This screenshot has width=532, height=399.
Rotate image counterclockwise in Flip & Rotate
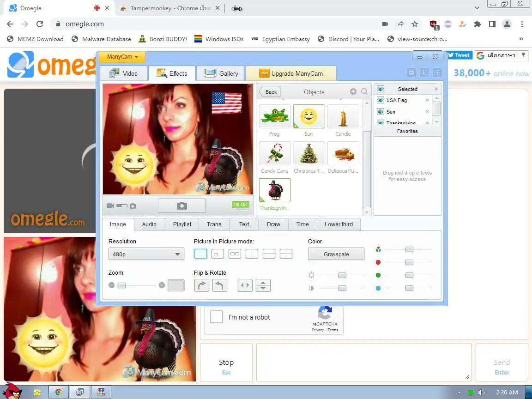(219, 285)
